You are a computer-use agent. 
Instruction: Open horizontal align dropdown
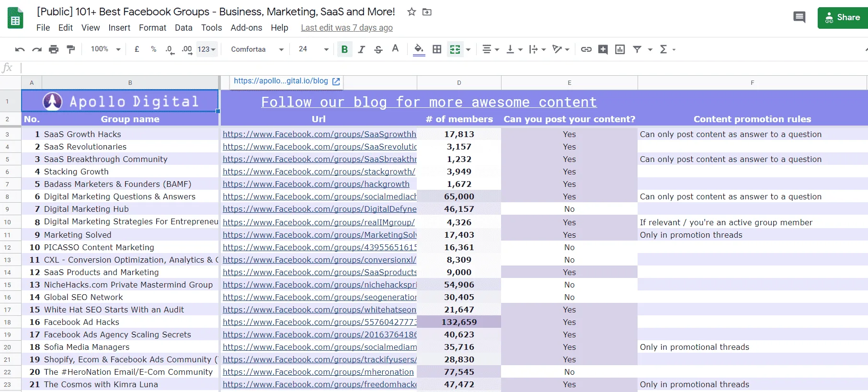491,49
